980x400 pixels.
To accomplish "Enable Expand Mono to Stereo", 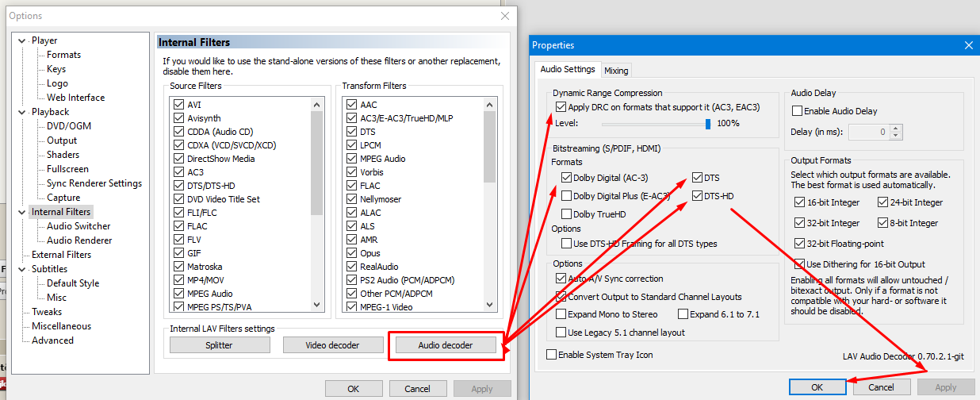I will 561,314.
